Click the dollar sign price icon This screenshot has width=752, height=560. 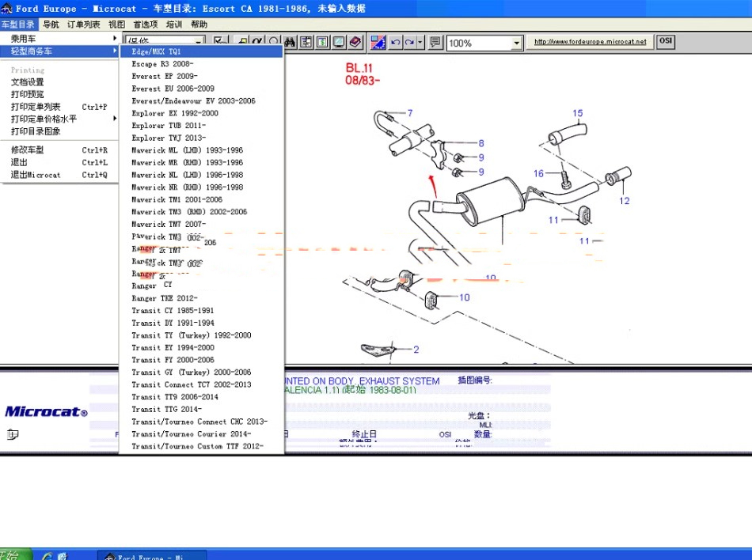[x=322, y=43]
